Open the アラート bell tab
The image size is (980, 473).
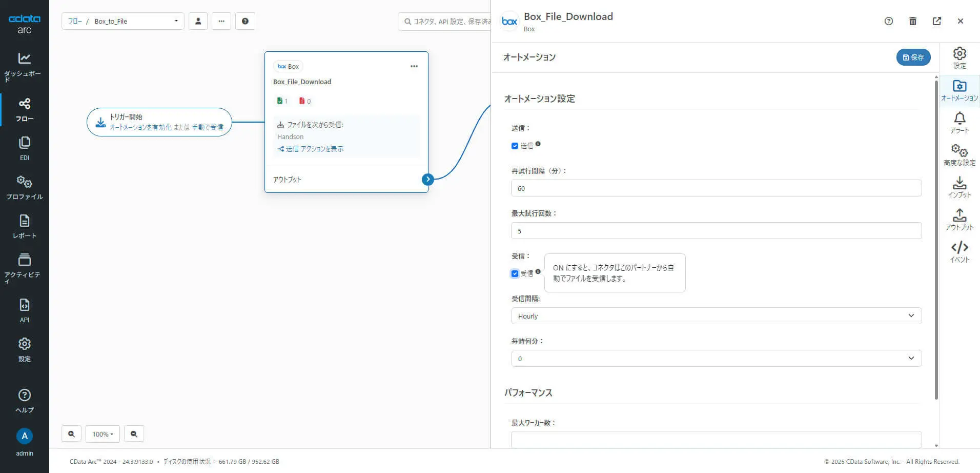[959, 123]
